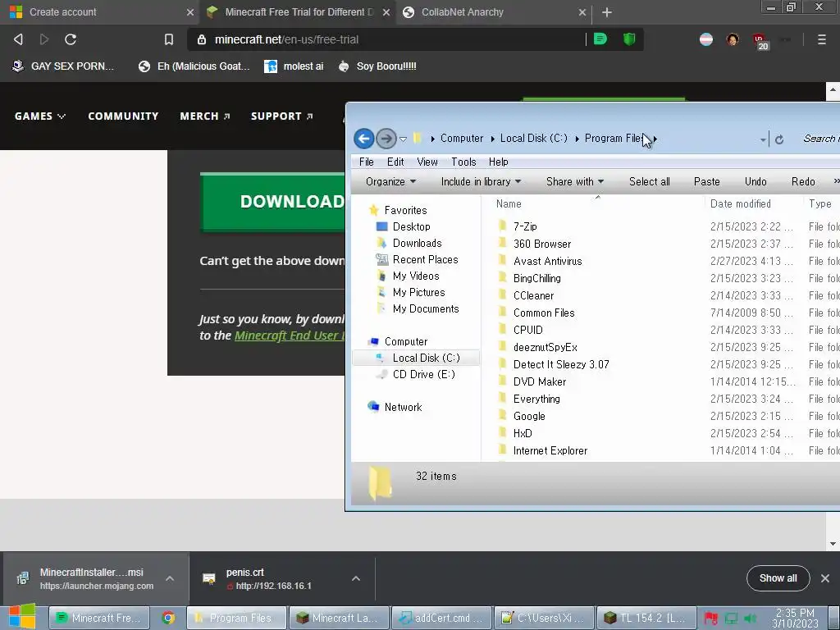Viewport: 840px width, 630px height.
Task: Close the CollabNet Anarchy tab
Action: pyautogui.click(x=582, y=11)
